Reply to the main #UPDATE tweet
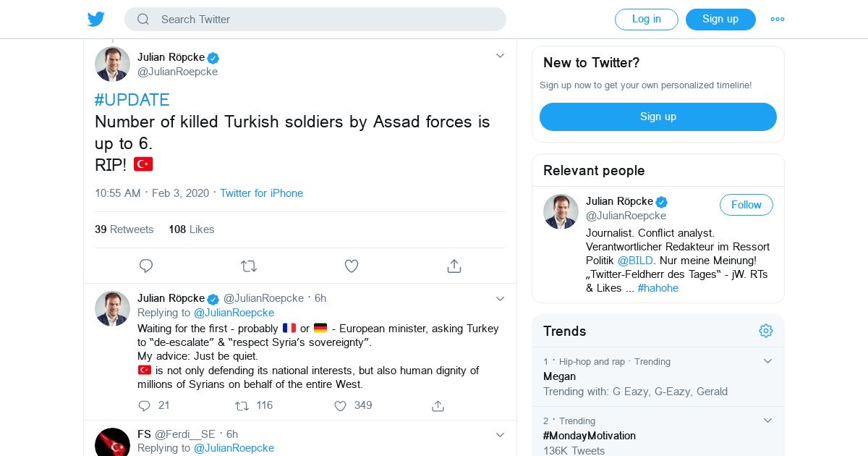Screen dimensions: 868x456 (x=146, y=266)
